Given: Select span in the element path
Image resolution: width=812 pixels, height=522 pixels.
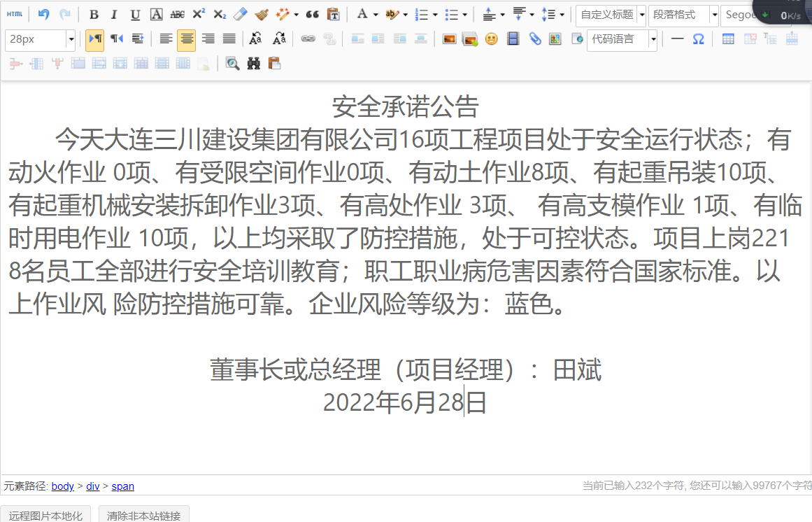Looking at the screenshot, I should 122,486.
